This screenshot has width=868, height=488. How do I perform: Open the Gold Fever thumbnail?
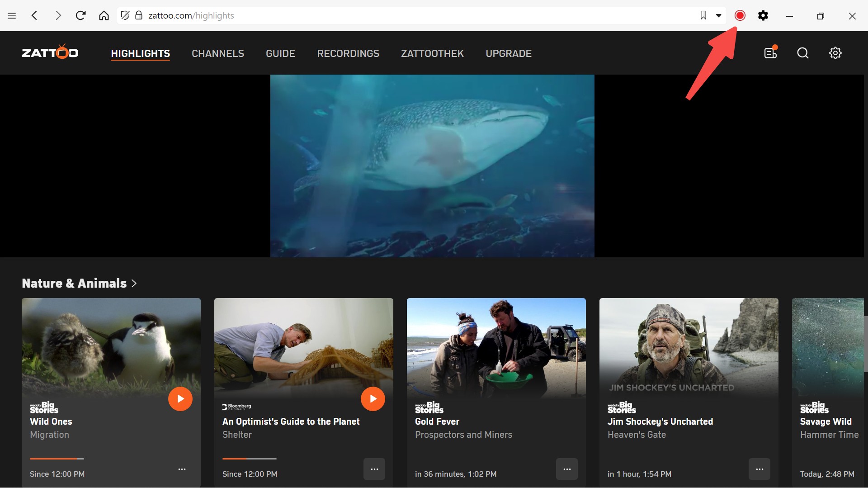point(496,347)
